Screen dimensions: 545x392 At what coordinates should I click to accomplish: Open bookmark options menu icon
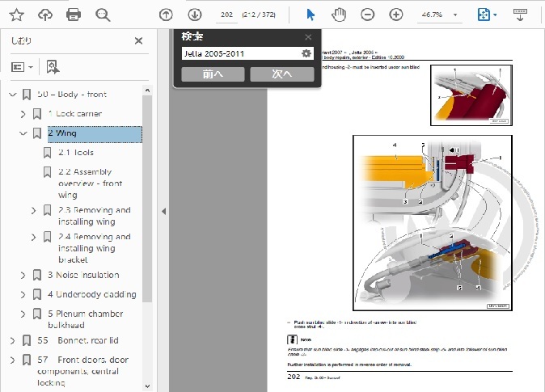[22, 67]
